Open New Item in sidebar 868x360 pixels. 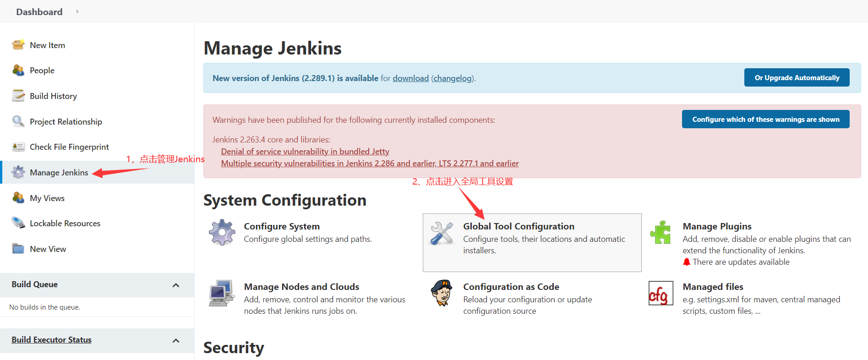tap(48, 45)
